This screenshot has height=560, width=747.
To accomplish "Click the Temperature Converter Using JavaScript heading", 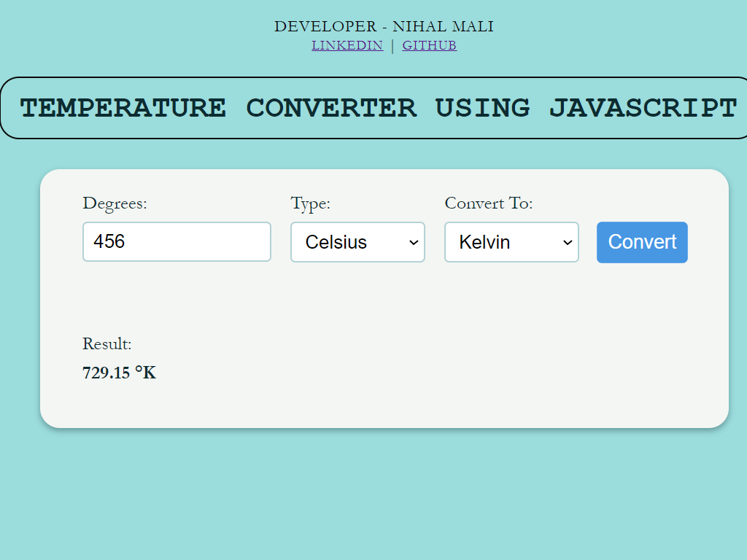I will tap(379, 108).
